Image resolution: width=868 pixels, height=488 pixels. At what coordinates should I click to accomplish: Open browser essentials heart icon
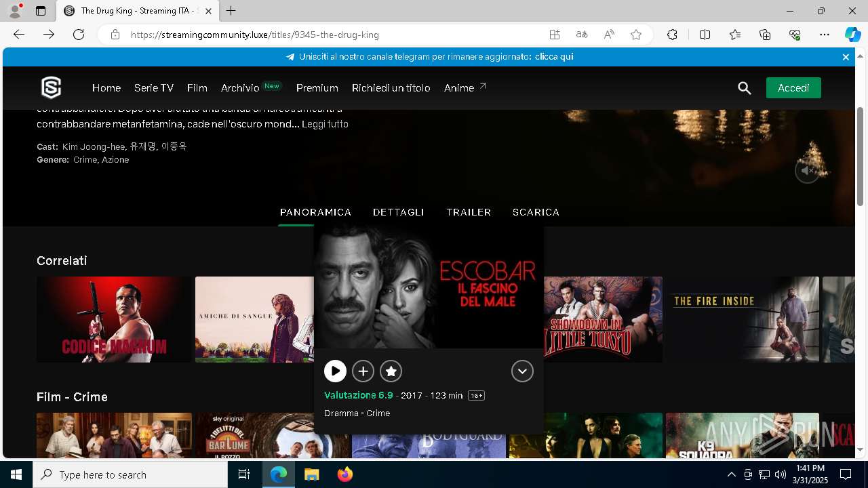(795, 35)
